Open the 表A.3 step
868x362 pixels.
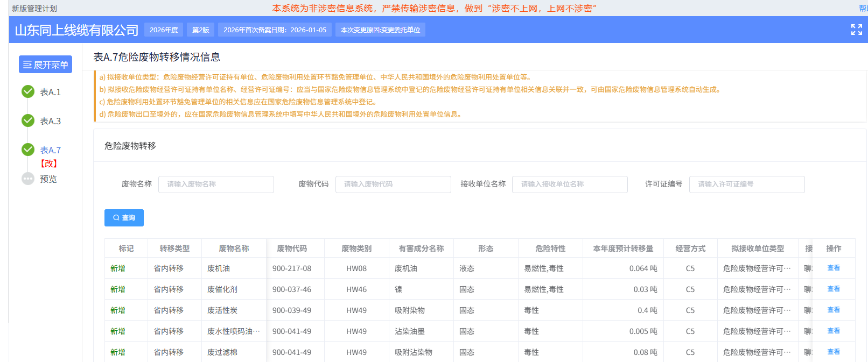[x=50, y=121]
